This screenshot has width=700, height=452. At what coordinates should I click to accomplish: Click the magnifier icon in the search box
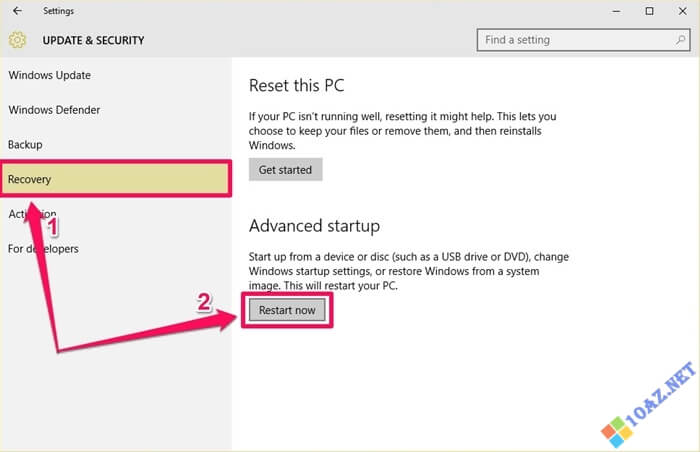(675, 40)
